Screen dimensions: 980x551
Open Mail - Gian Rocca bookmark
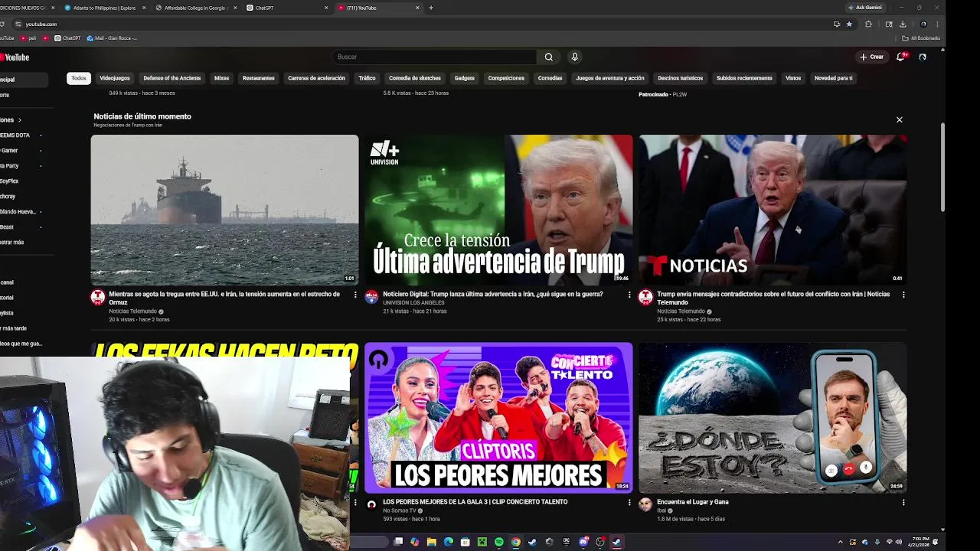pos(112,38)
